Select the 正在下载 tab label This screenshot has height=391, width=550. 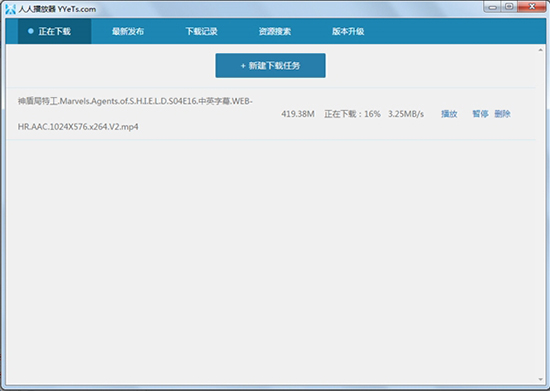(x=55, y=32)
